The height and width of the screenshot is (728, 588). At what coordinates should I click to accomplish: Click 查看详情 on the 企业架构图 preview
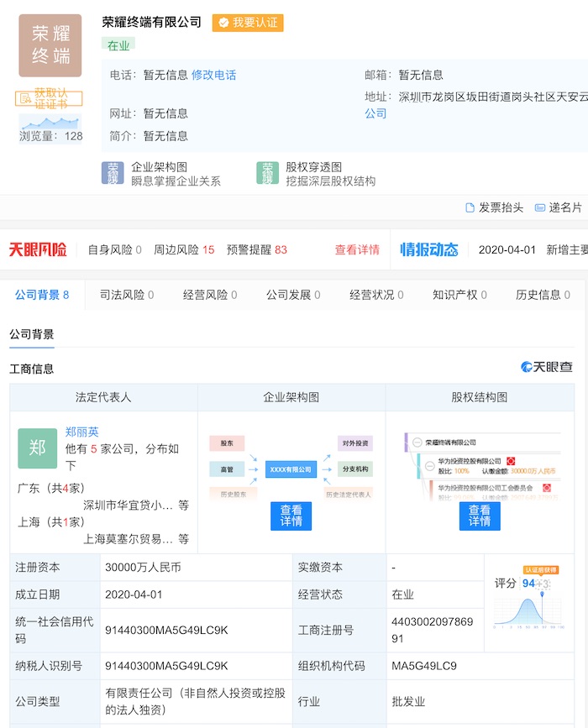(x=291, y=516)
